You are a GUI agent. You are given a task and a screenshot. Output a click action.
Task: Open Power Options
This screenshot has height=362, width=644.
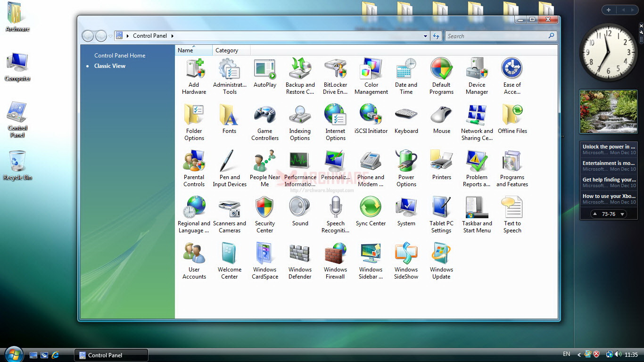point(406,169)
